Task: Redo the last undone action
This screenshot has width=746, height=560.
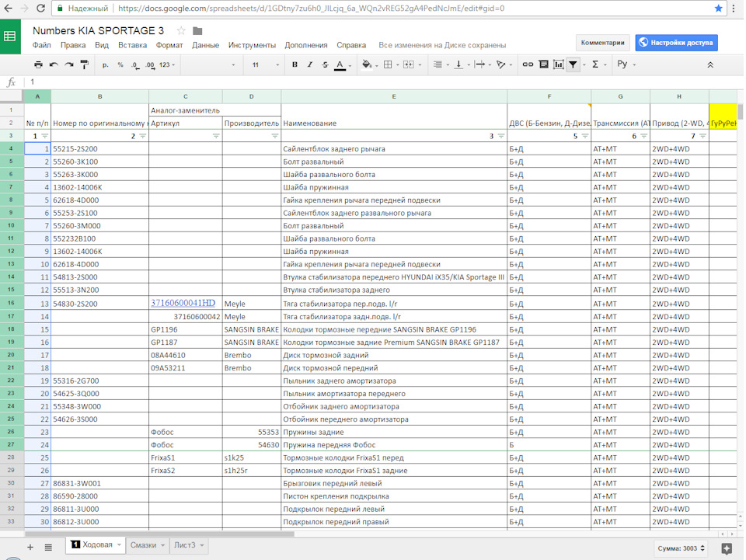Action: coord(69,64)
